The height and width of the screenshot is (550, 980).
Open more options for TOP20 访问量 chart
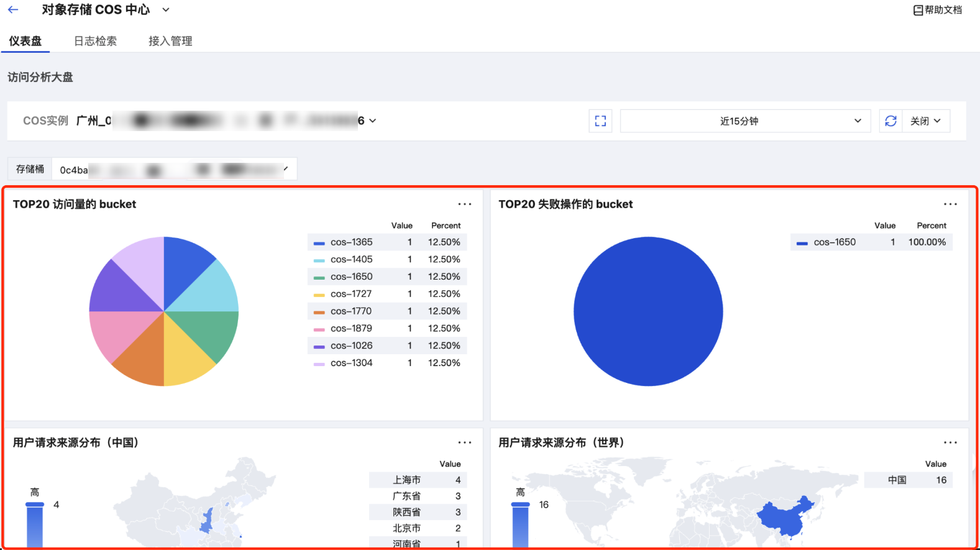pyautogui.click(x=464, y=204)
